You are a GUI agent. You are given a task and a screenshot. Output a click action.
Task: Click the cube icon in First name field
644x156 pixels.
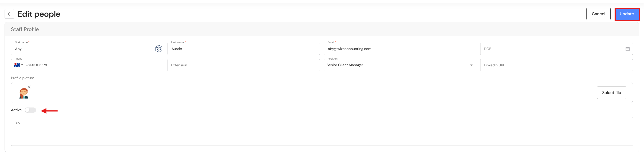pyautogui.click(x=159, y=49)
